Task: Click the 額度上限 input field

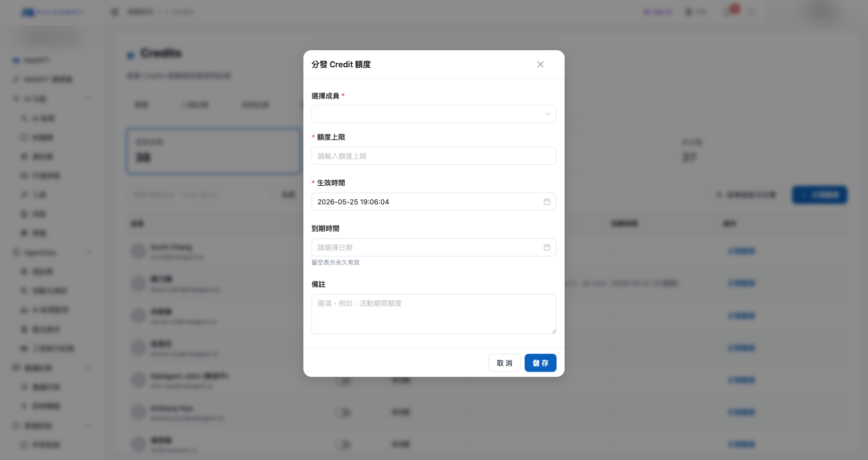Action: 434,156
